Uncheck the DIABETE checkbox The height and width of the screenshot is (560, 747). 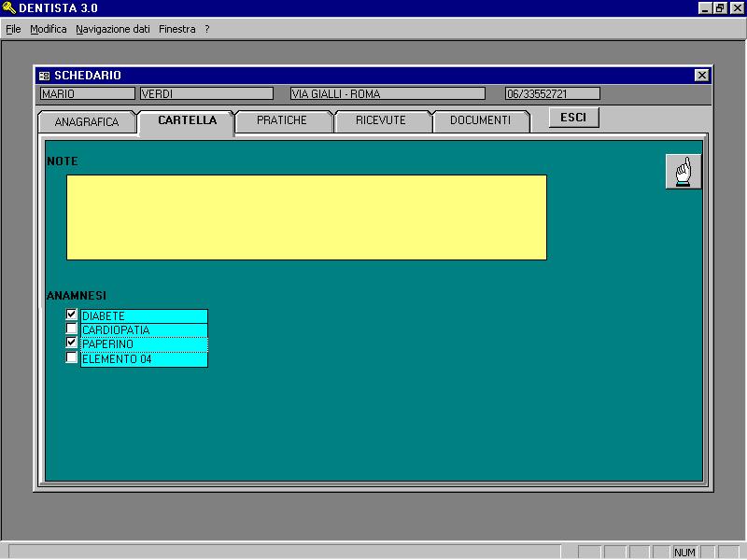(x=72, y=315)
